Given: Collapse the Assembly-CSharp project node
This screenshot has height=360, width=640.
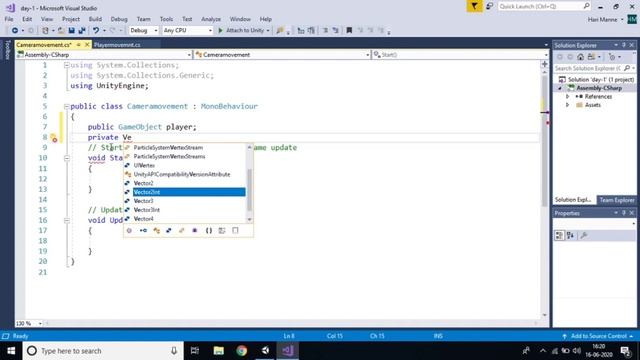Looking at the screenshot, I should tap(560, 88).
